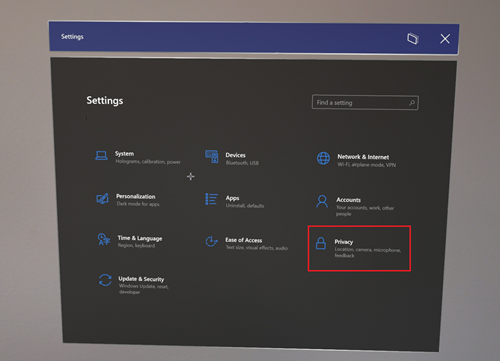Open Time & Language label
500x361 pixels.
[x=140, y=238]
